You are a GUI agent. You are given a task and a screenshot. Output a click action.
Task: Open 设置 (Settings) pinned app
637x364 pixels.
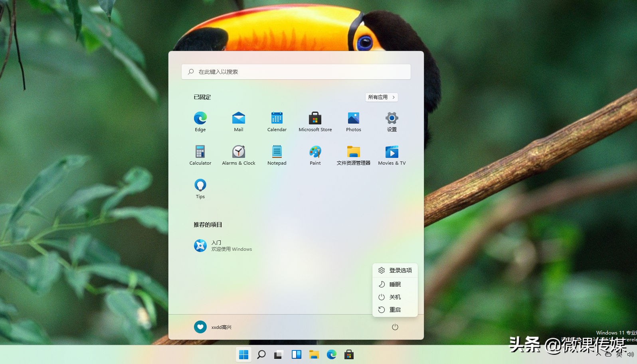(x=392, y=122)
